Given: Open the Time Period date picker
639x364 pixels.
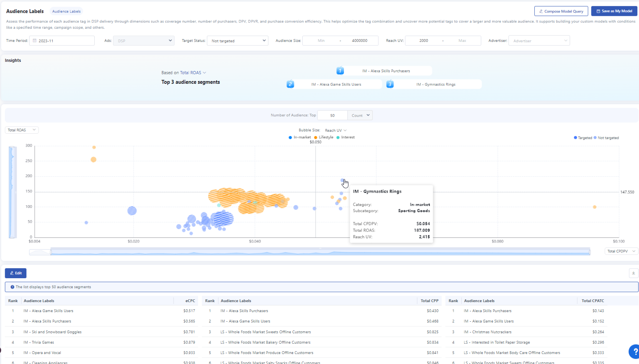Looking at the screenshot, I should click(x=62, y=41).
